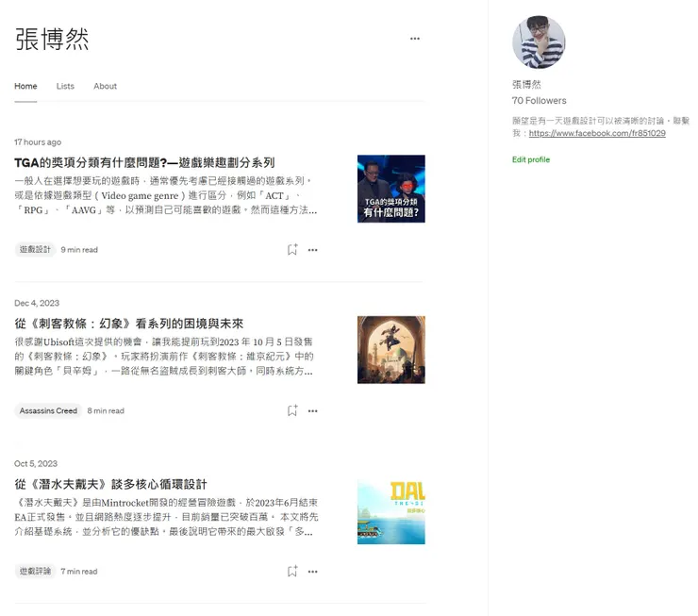Click the '8 min read' label
The width and height of the screenshot is (698, 616).
coord(106,410)
